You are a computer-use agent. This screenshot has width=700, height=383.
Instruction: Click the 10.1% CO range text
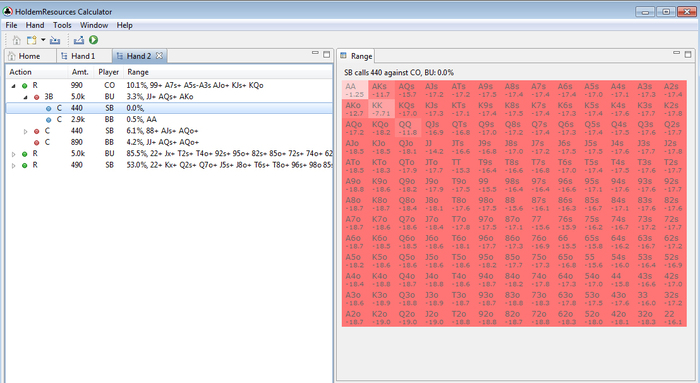195,85
